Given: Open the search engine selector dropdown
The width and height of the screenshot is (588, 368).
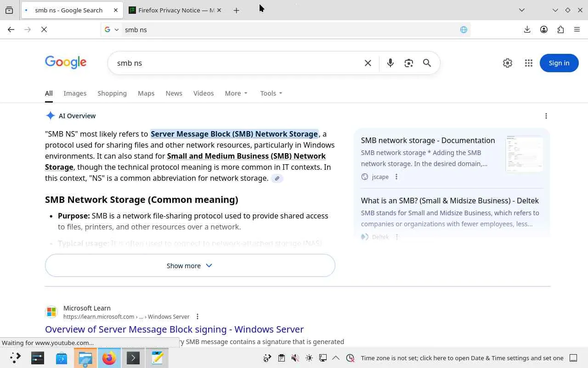Looking at the screenshot, I should tap(112, 29).
